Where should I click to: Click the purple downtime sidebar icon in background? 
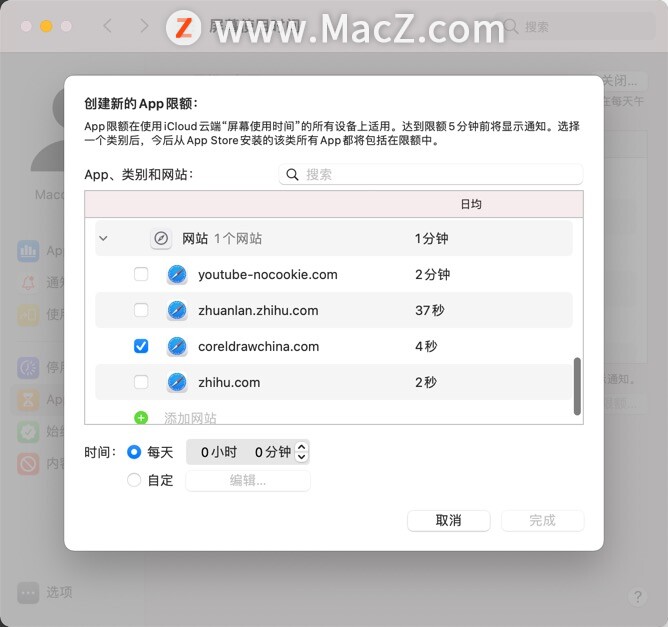click(x=28, y=367)
